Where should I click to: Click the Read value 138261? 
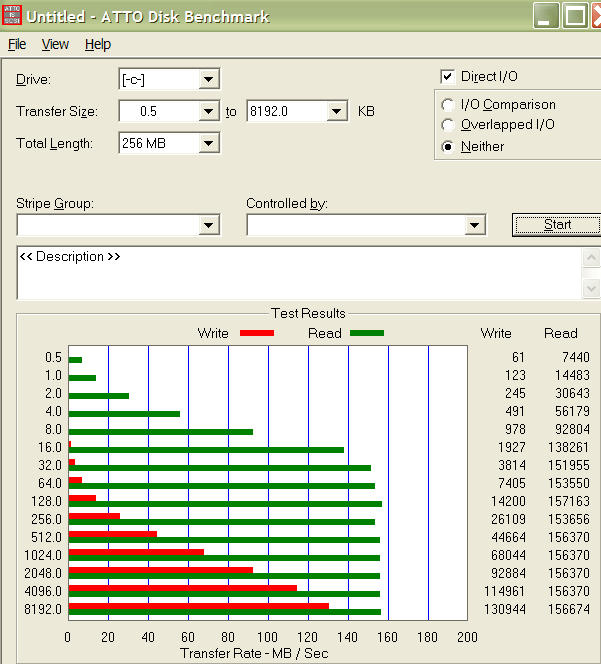point(568,447)
